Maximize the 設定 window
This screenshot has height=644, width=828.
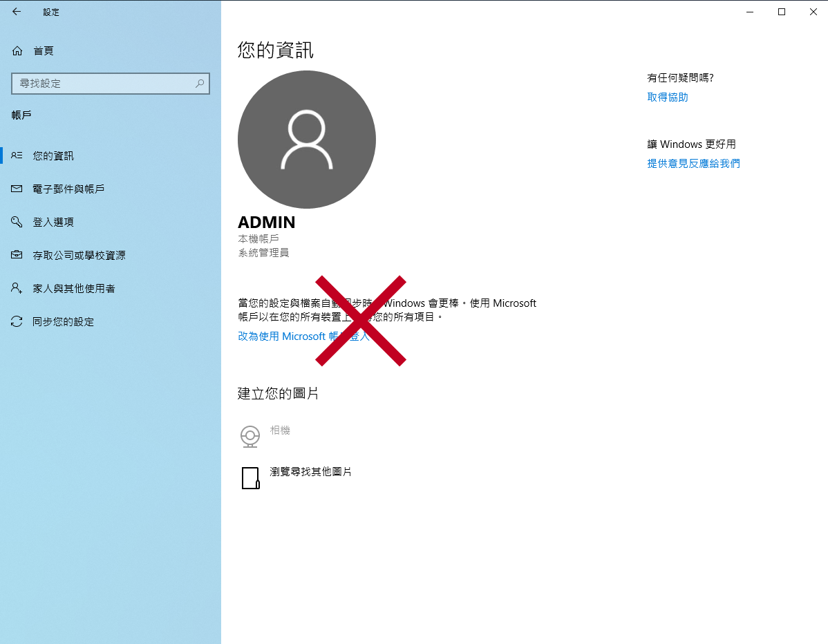pyautogui.click(x=782, y=12)
